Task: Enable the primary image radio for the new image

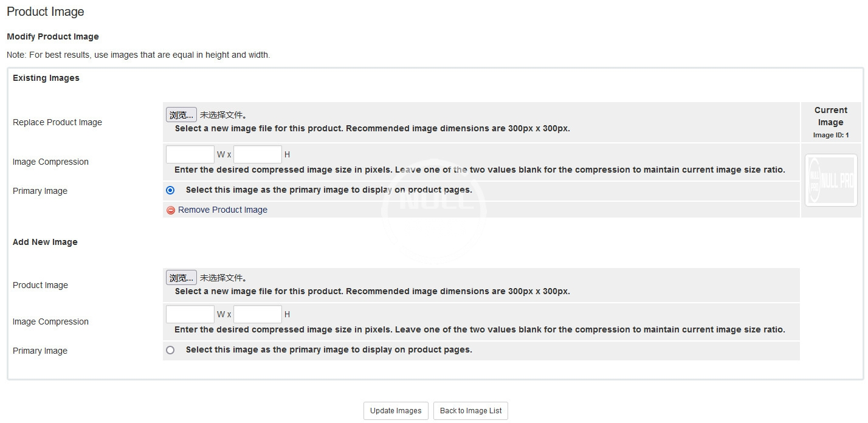Action: pyautogui.click(x=170, y=350)
